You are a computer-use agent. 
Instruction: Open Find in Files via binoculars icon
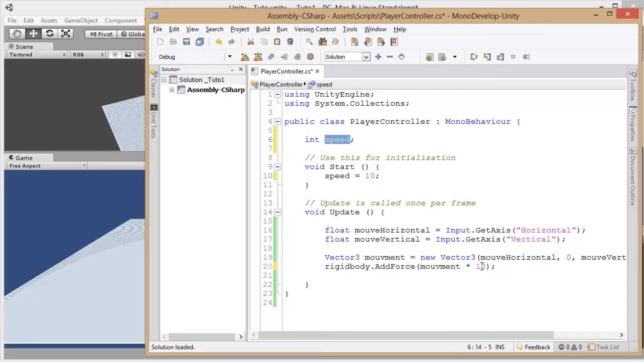323,42
